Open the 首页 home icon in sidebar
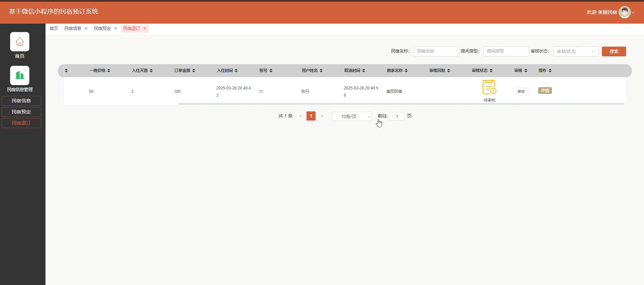The image size is (644, 285). (20, 42)
